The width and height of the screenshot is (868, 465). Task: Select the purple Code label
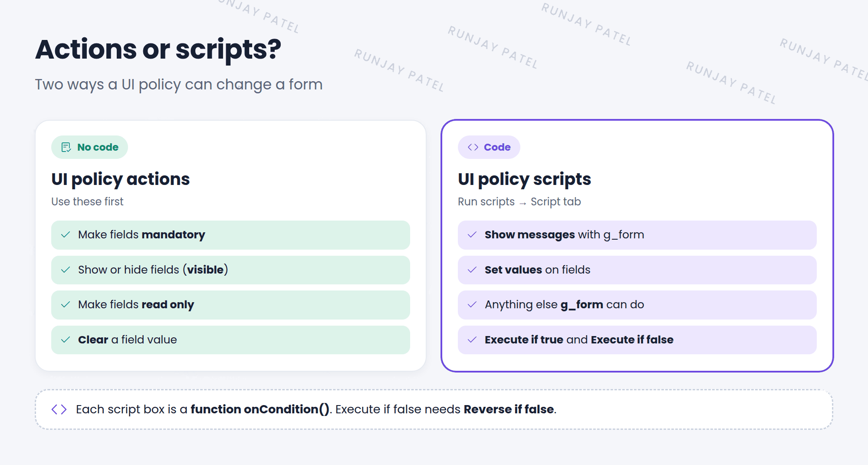497,148
